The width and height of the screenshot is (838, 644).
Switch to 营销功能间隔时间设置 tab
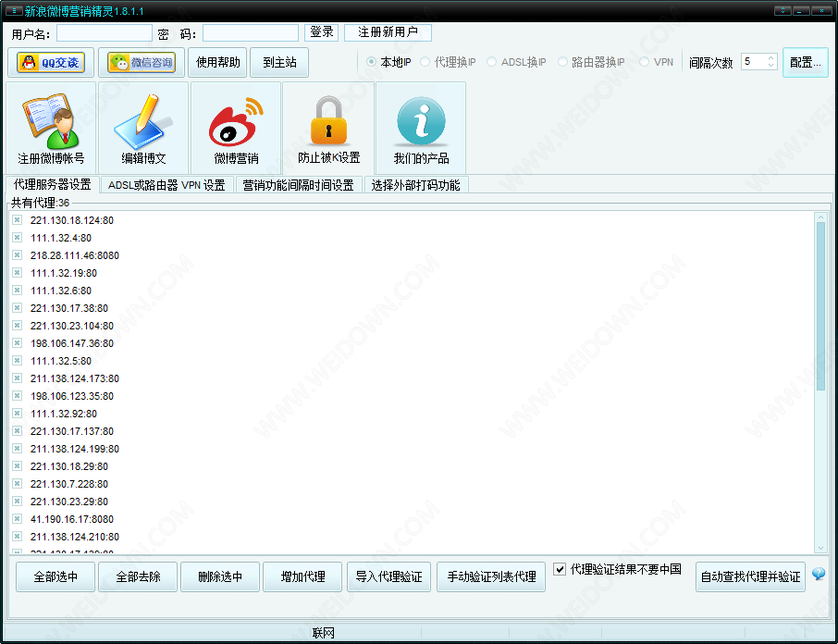point(298,185)
